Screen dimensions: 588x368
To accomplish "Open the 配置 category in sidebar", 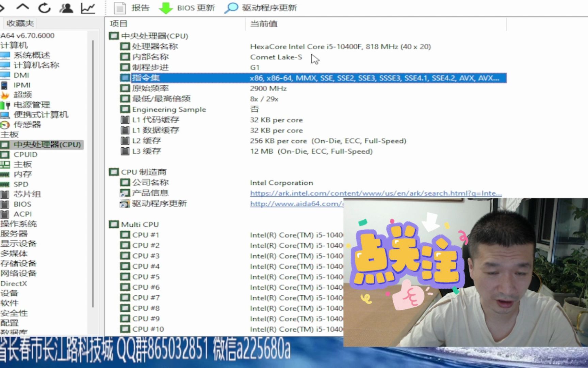I will (9, 323).
